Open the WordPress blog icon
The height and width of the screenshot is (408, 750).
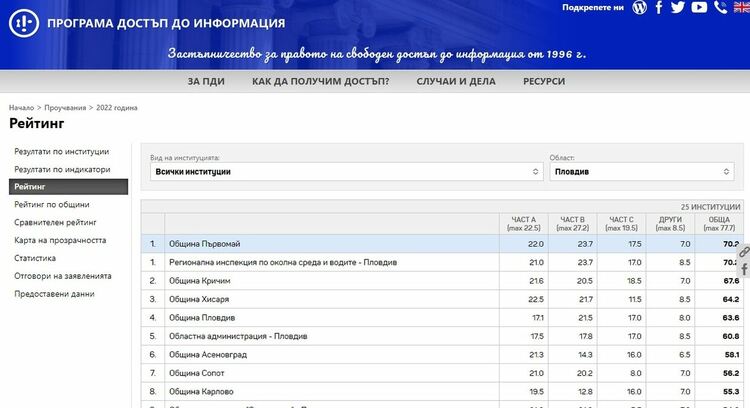(x=640, y=7)
